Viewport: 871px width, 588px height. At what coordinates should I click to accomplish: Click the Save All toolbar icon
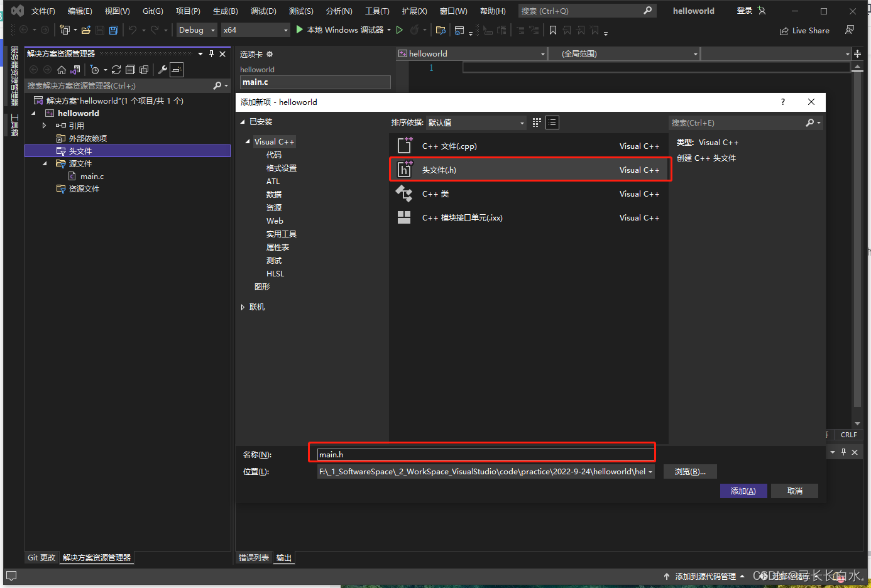pyautogui.click(x=114, y=30)
